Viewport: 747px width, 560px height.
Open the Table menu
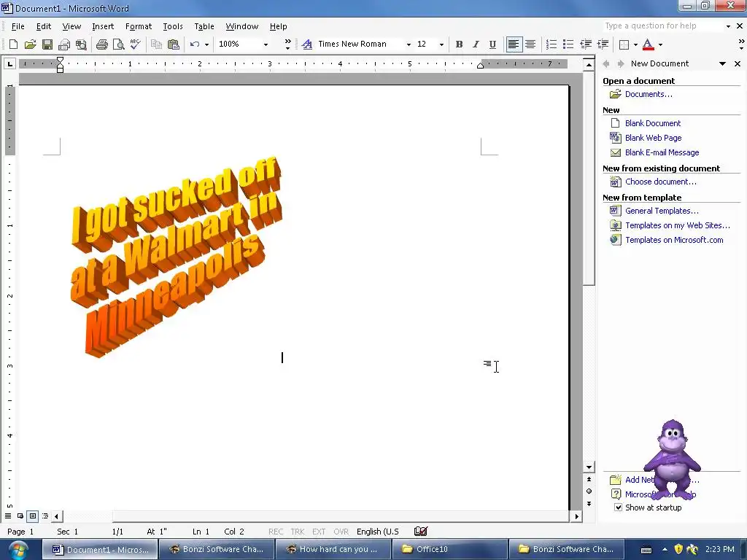point(204,26)
